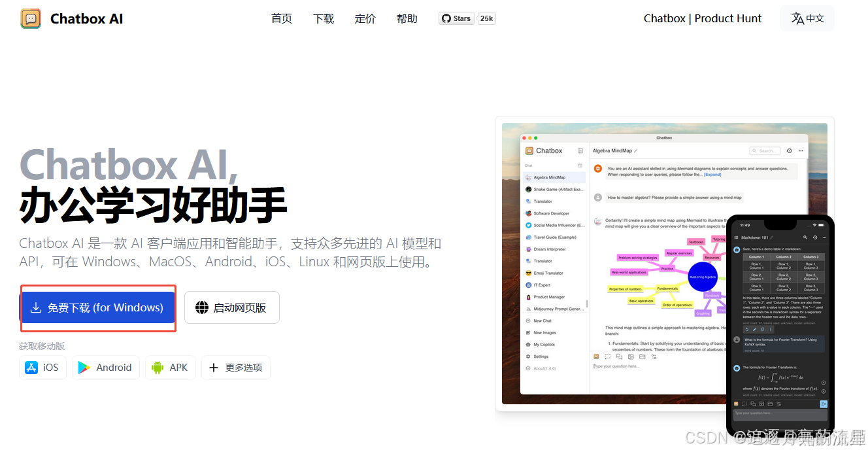Click the Android Google Play button
The image size is (868, 452).
105,368
